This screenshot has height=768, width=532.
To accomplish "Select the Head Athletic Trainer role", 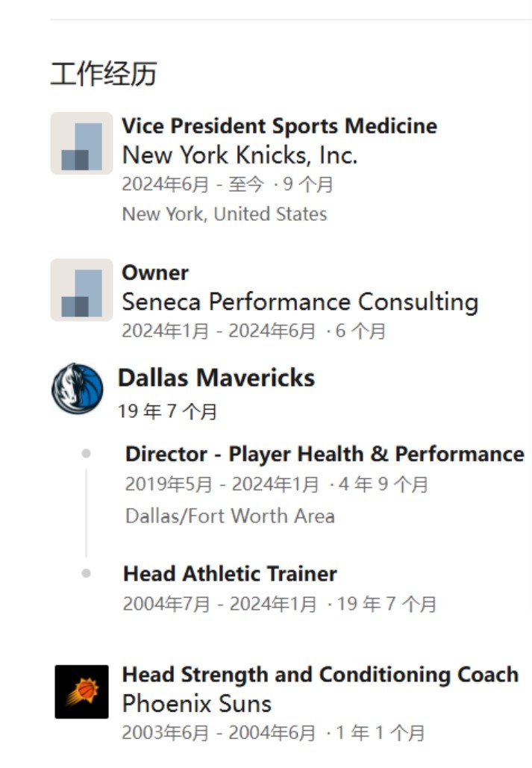I will 230,573.
